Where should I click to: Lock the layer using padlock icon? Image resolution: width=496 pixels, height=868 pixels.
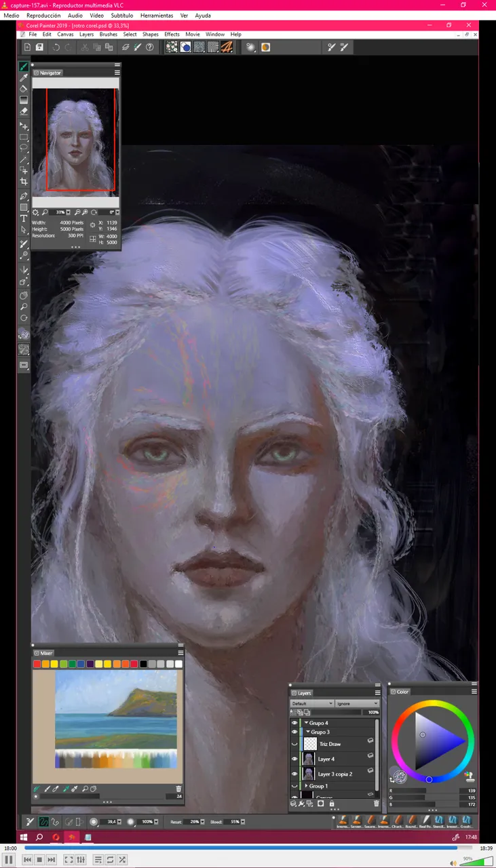[332, 804]
